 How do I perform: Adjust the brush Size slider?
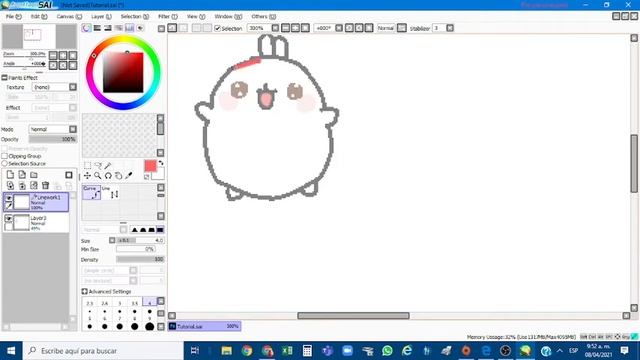tap(140, 240)
